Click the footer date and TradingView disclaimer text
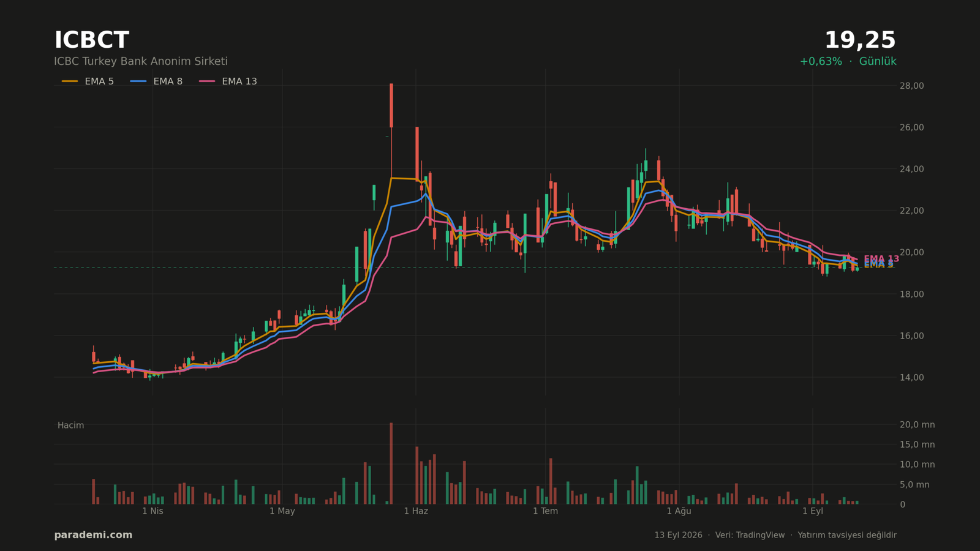The width and height of the screenshot is (980, 551). coord(775,535)
